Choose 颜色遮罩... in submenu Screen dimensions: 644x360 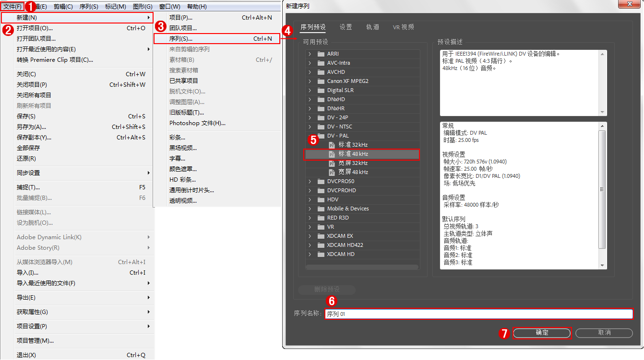click(216, 169)
